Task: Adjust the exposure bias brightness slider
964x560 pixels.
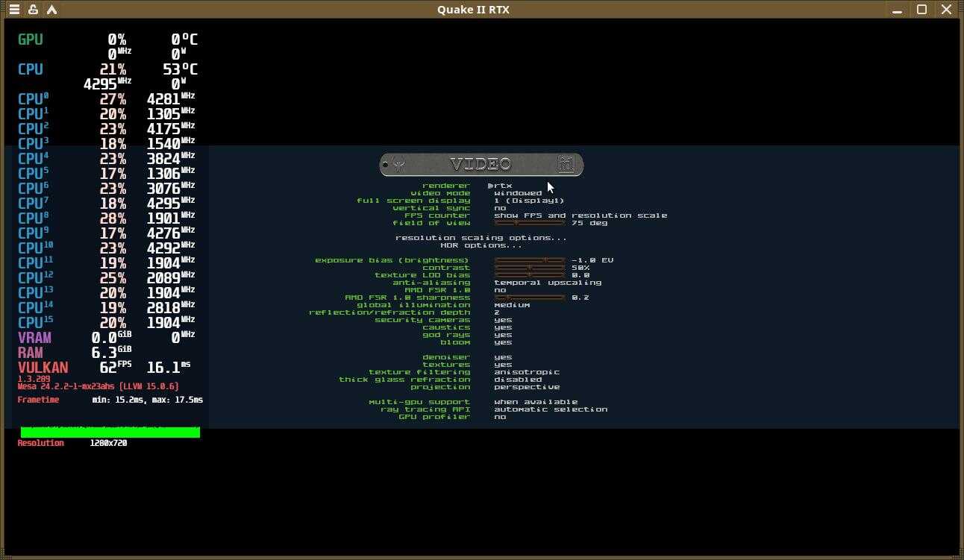Action: tap(530, 260)
